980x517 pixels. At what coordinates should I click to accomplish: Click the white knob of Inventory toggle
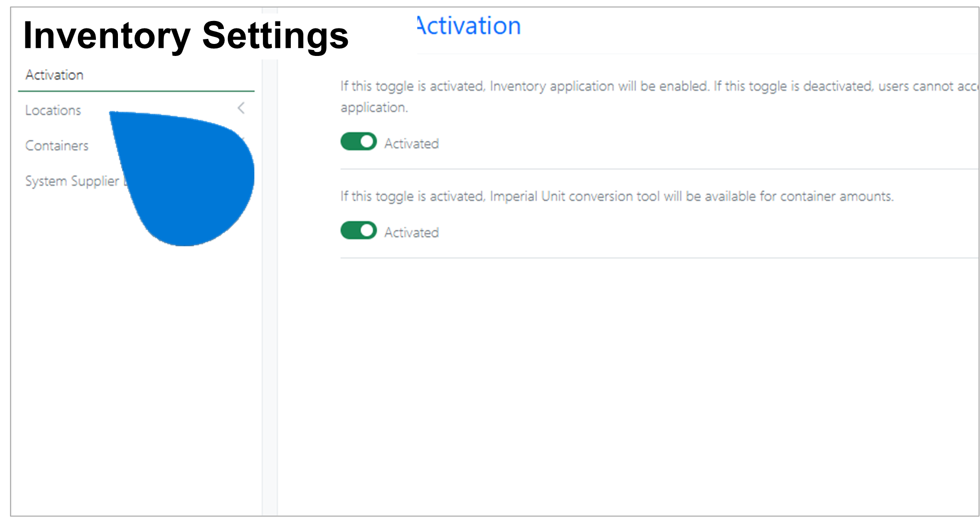pos(368,142)
